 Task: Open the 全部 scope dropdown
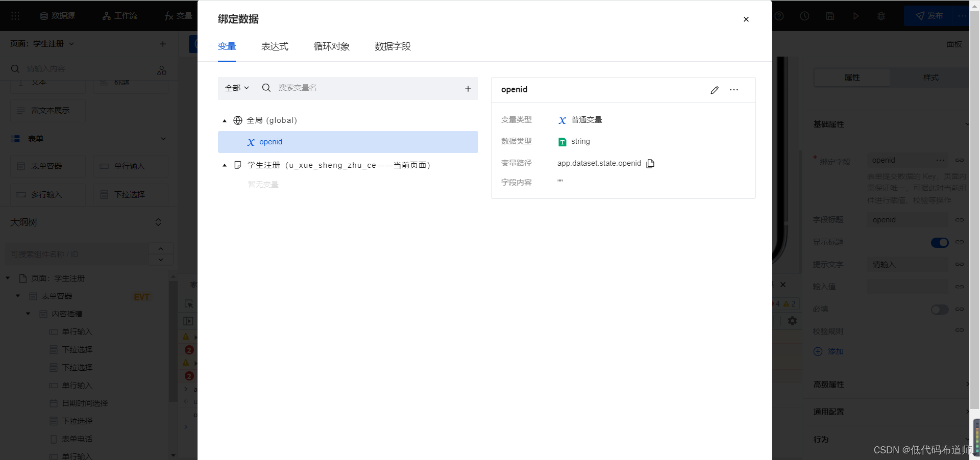click(237, 88)
